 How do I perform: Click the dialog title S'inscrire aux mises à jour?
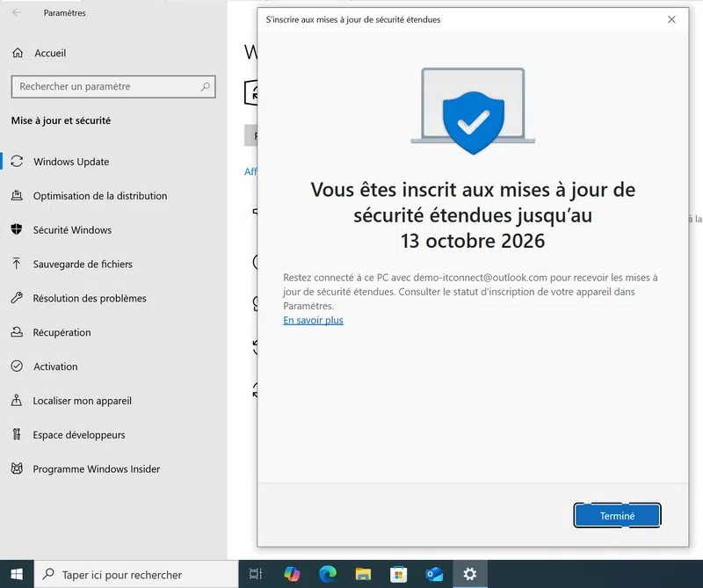pyautogui.click(x=353, y=19)
